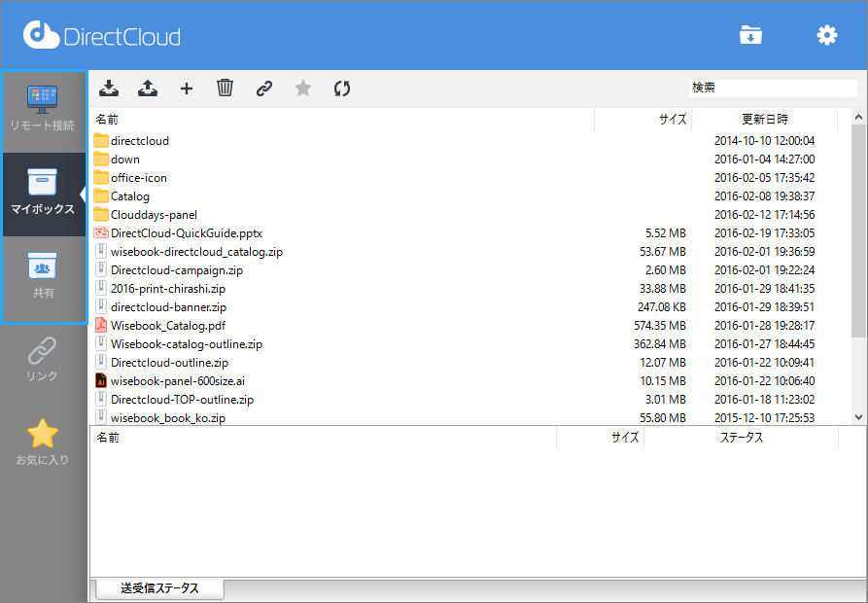The height and width of the screenshot is (603, 868).
Task: Click the folder icon of Catalog
Action: point(101,195)
